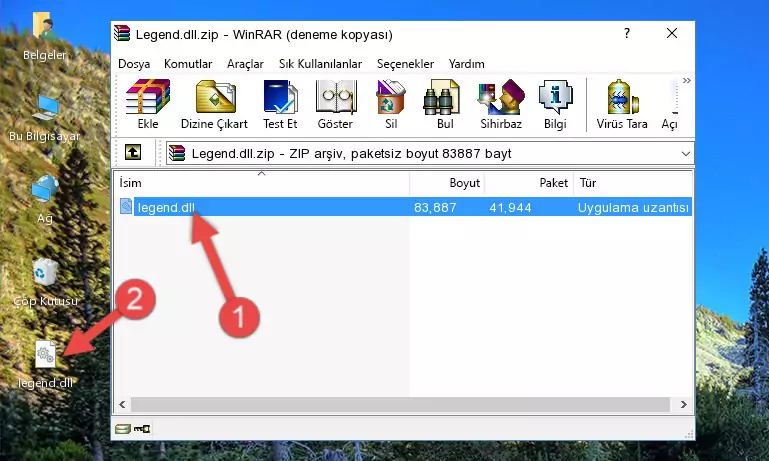Sort by the Boyut column header
The image size is (769, 461).
coord(447,183)
